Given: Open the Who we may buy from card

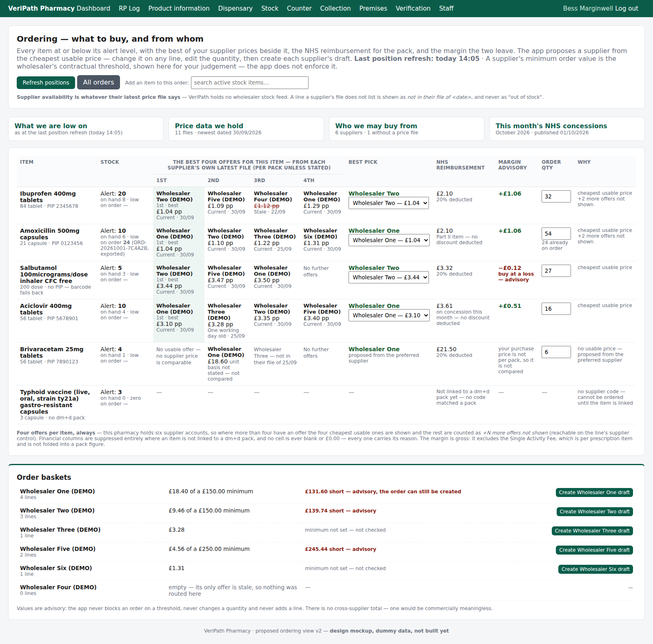Looking at the screenshot, I should (x=406, y=129).
